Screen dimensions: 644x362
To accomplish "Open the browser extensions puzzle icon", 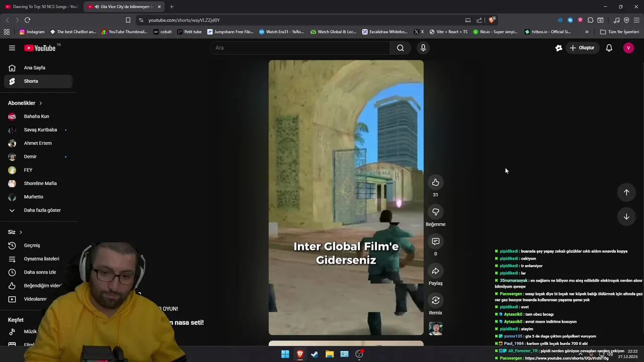I will (590, 20).
